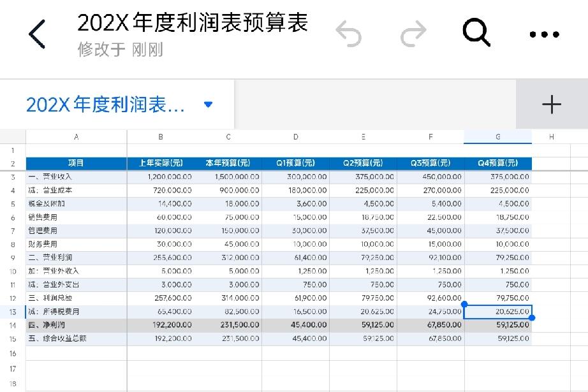Click value 300,000.00 in Q1 column
Screen dimensions: 588x392
tap(307, 177)
